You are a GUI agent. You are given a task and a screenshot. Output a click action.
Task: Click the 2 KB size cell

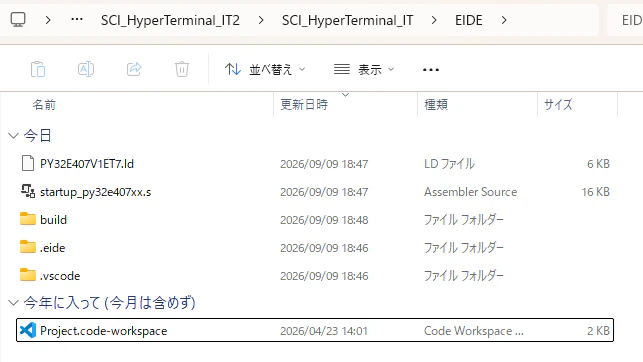598,331
